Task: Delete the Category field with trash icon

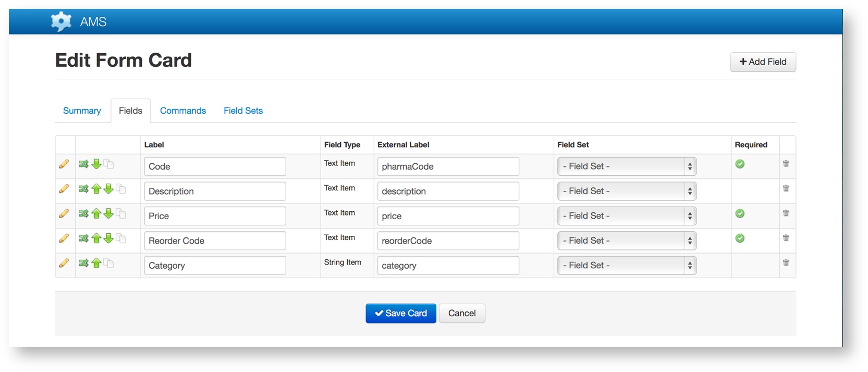Action: 786,262
